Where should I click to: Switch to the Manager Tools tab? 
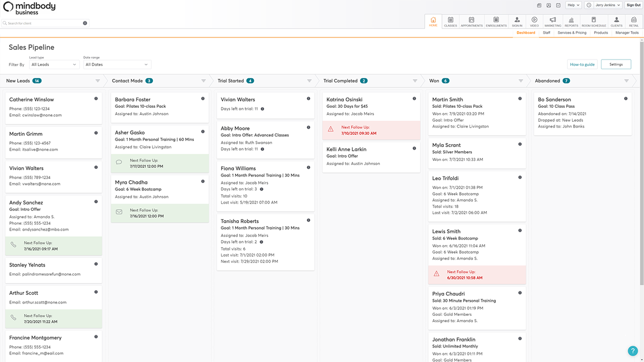pos(627,33)
